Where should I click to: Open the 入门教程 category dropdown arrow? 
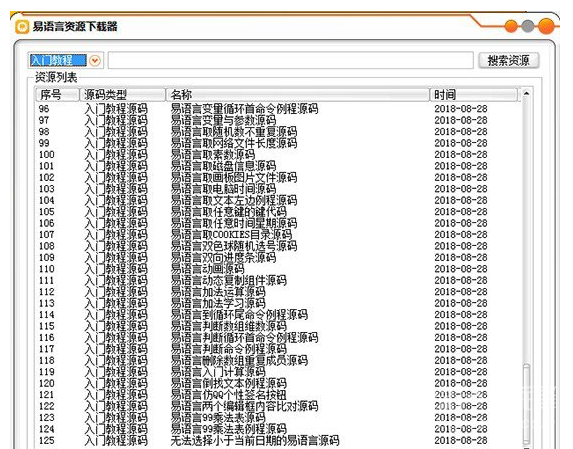point(95,60)
